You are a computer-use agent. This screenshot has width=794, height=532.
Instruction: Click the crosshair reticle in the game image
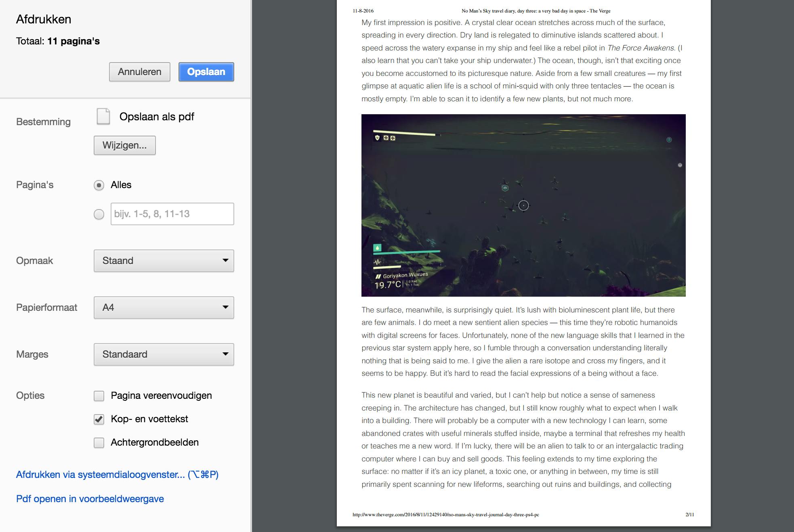point(523,205)
